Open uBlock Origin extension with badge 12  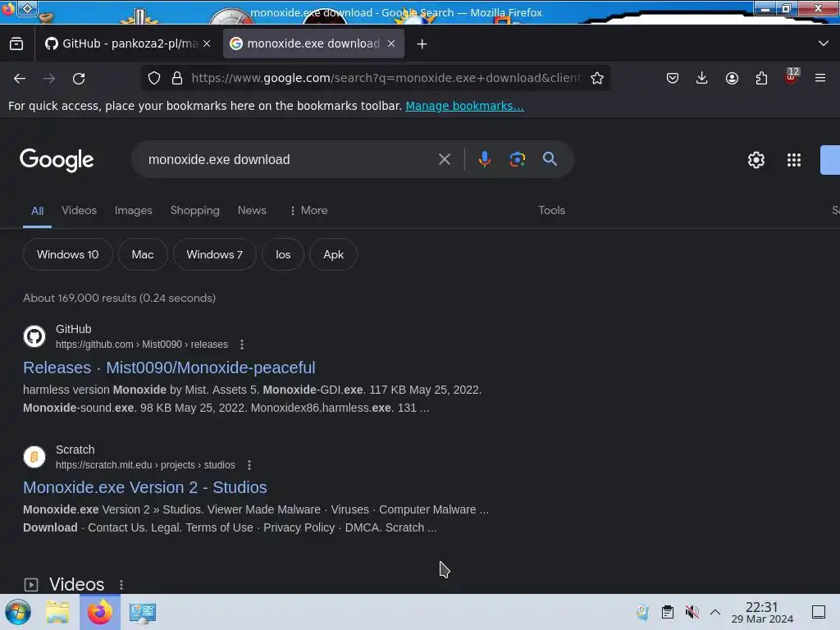tap(792, 77)
